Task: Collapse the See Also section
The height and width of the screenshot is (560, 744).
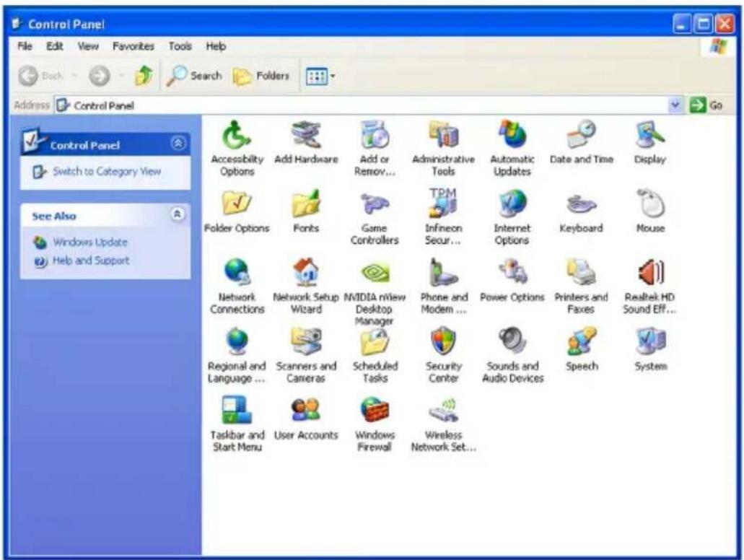Action: tap(178, 214)
